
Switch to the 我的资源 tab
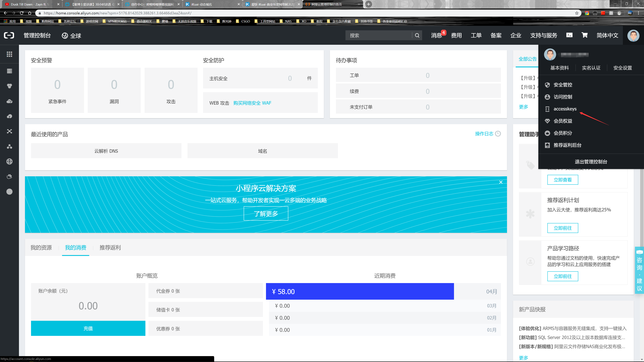coord(41,248)
